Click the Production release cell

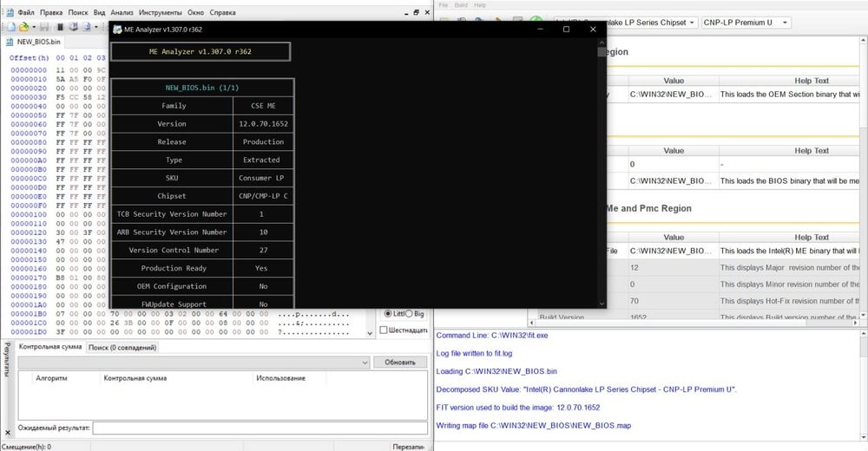[264, 141]
